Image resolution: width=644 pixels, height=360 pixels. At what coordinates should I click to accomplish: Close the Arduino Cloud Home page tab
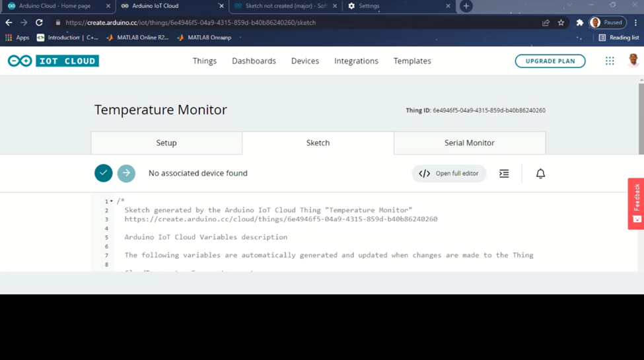pos(108,6)
